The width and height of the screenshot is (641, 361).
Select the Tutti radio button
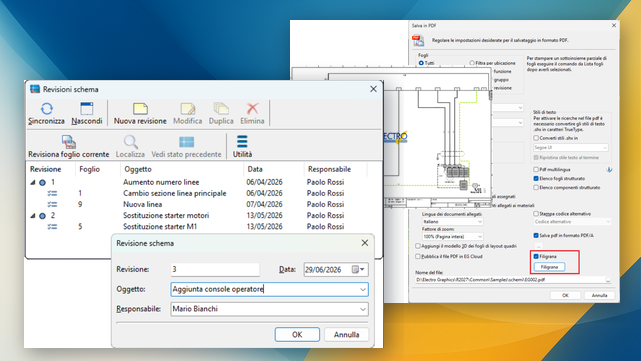pyautogui.click(x=421, y=63)
